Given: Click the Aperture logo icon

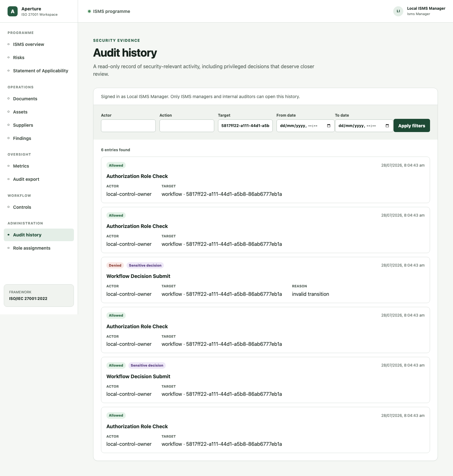Looking at the screenshot, I should (x=13, y=11).
